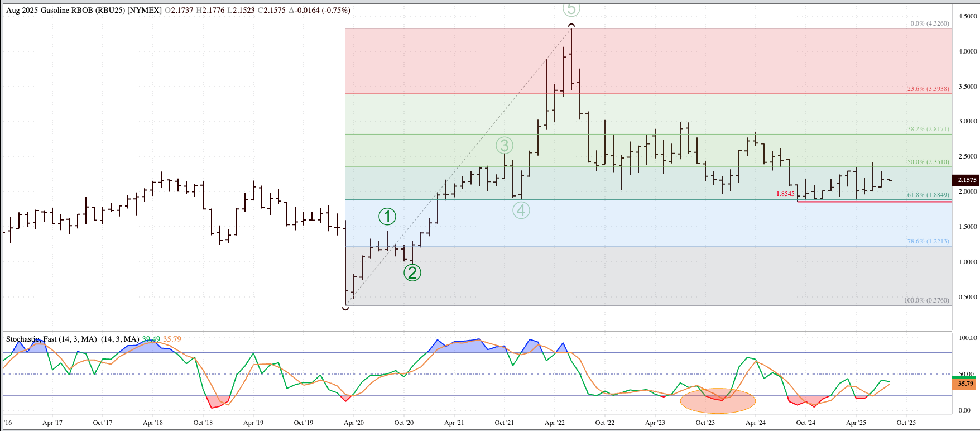Click the 23.6% (3.3938) retracement label

928,89
